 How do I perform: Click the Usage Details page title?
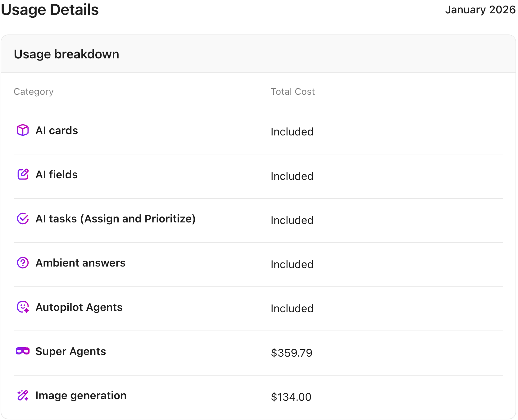pos(50,10)
